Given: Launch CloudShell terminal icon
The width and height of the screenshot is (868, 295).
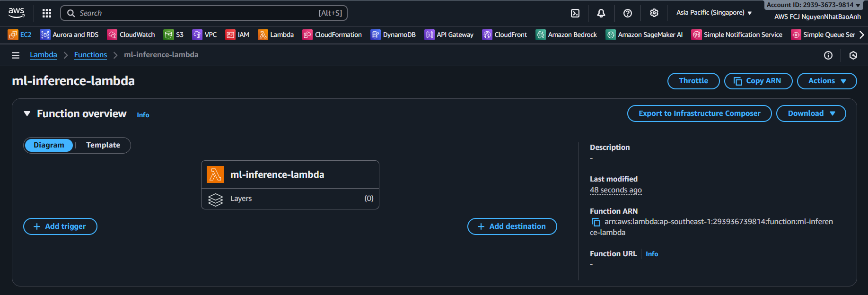Looking at the screenshot, I should (x=575, y=13).
